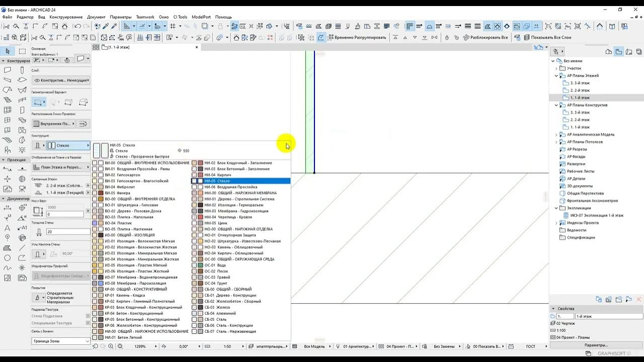Click the Show All Layers icon
This screenshot has width=644, height=362.
point(527,37)
